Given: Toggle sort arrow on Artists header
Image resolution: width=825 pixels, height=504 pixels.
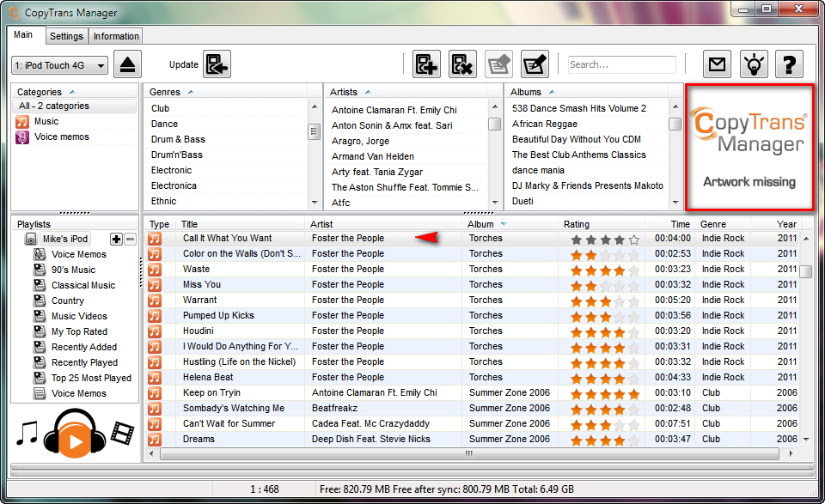Looking at the screenshot, I should click(368, 92).
